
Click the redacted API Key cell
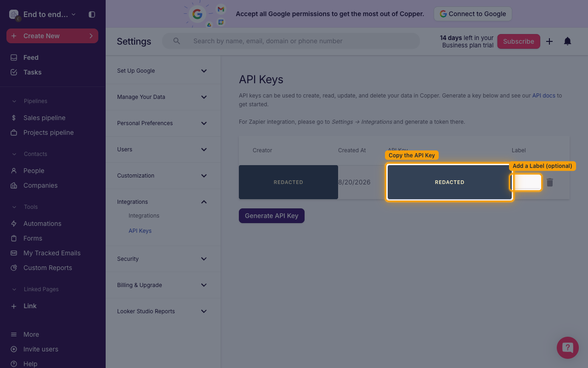(x=450, y=182)
